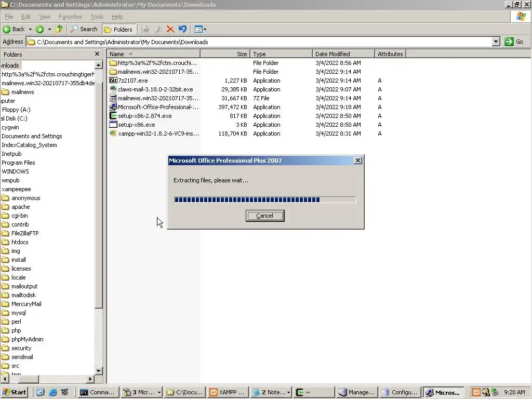
Task: Open the apache folder in tree
Action: pos(20,207)
